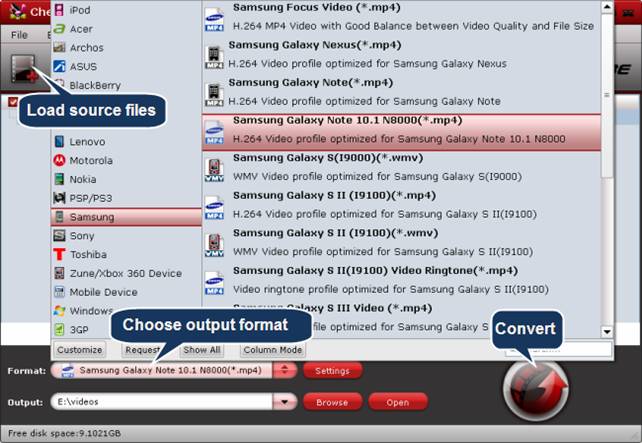Choose Samsung Galaxy S III Video title
642x443 pixels.
pyautogui.click(x=332, y=308)
